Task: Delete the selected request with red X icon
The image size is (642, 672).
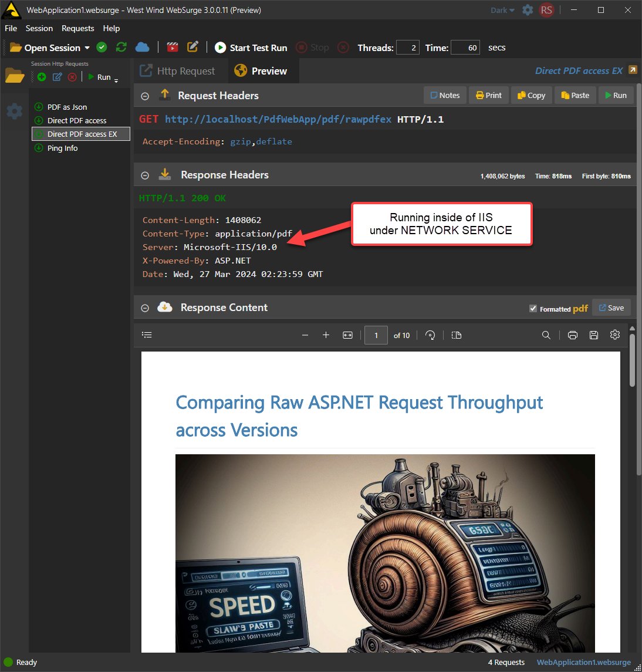Action: coord(72,77)
